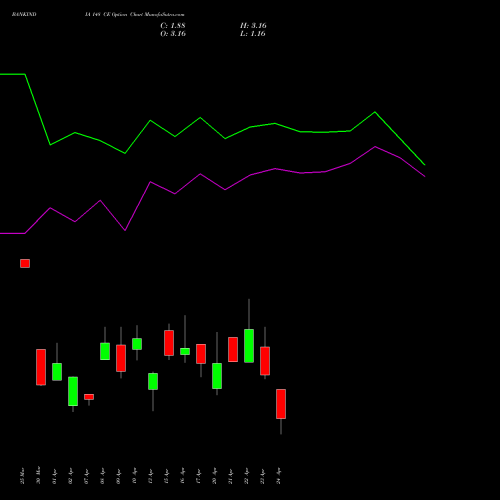500x500 pixels.
Task: Select the small red candle above 25 Mar
Action: tap(25, 263)
